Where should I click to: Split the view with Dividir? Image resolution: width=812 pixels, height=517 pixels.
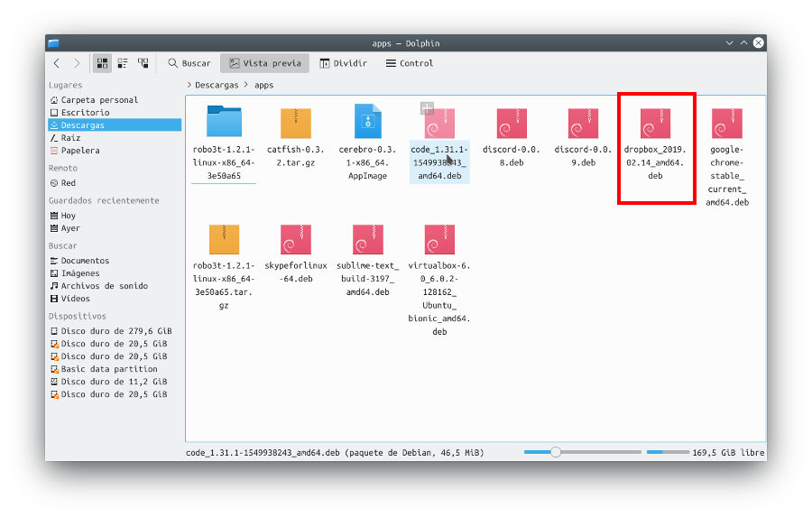pos(343,63)
